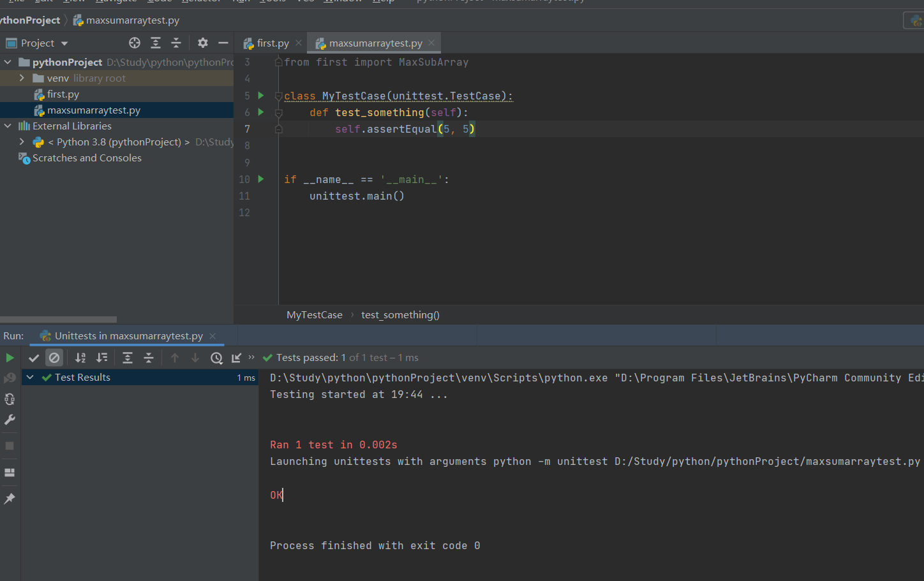This screenshot has height=581, width=924.
Task: Click the green Rerun button in Run panel
Action: click(x=10, y=358)
